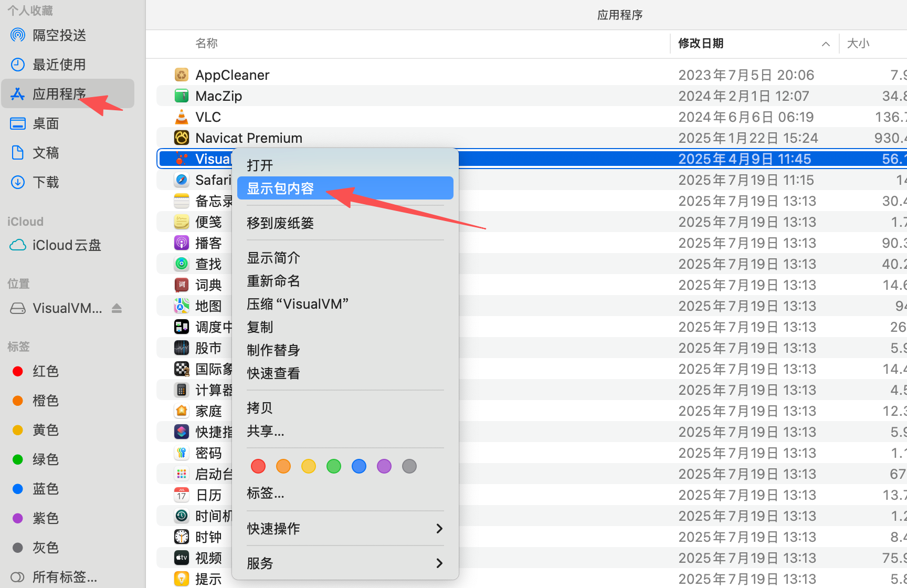Screen dimensions: 907x588
Task: Apply the red tag in context menu
Action: coord(258,466)
